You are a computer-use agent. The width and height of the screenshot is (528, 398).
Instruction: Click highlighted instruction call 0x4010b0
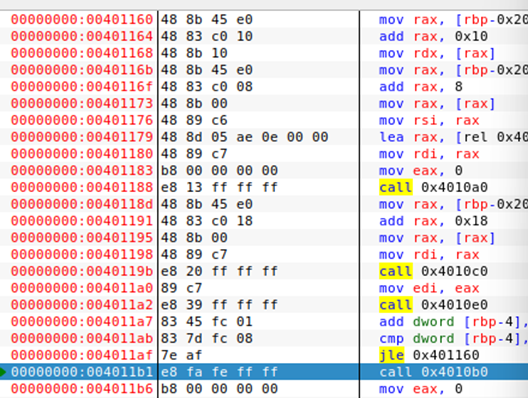tap(433, 372)
